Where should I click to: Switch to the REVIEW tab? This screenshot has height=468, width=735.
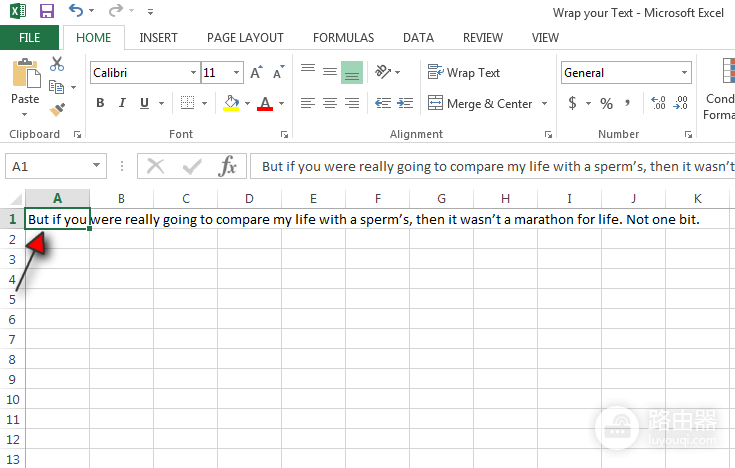tap(483, 38)
